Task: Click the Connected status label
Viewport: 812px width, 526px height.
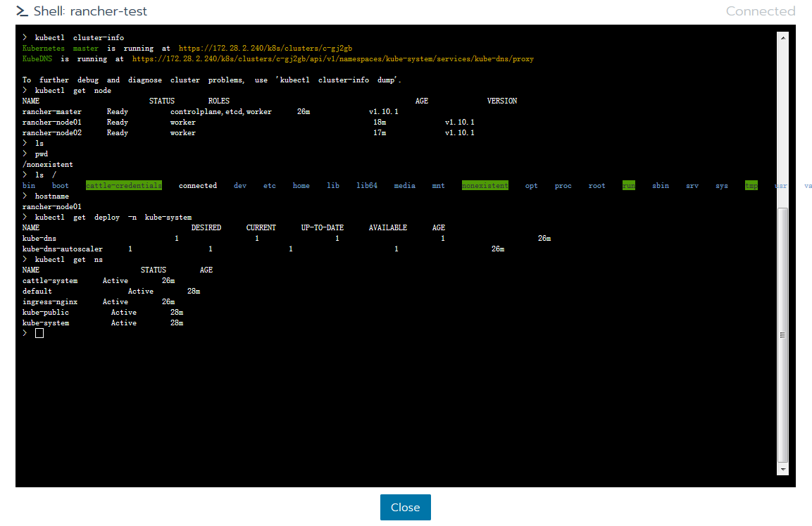Action: pyautogui.click(x=760, y=11)
